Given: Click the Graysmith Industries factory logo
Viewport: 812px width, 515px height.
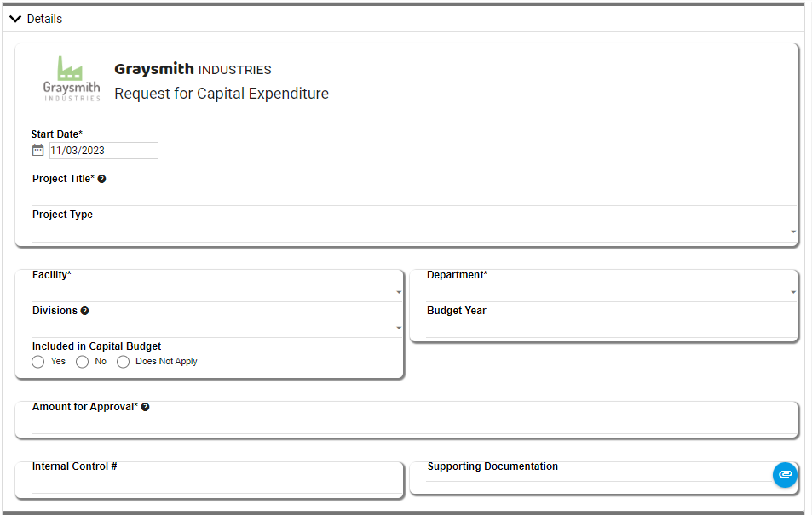Looking at the screenshot, I should coord(72,78).
